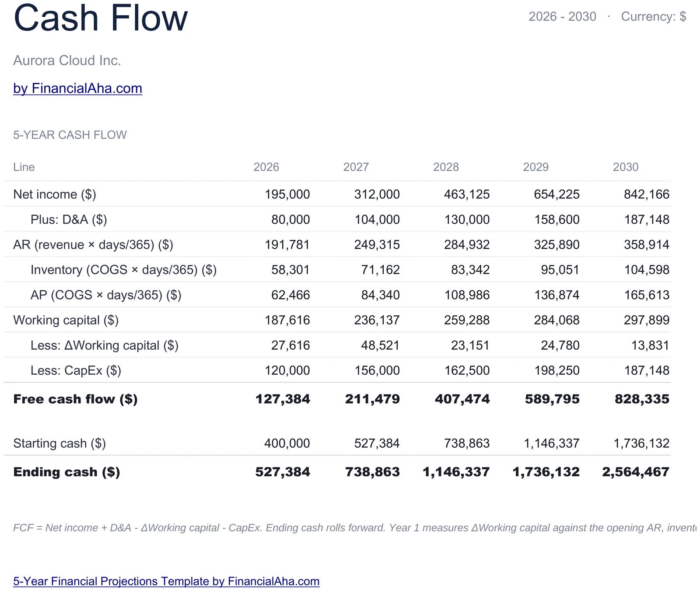
Task: Click the 'Line' column header
Action: pyautogui.click(x=24, y=167)
